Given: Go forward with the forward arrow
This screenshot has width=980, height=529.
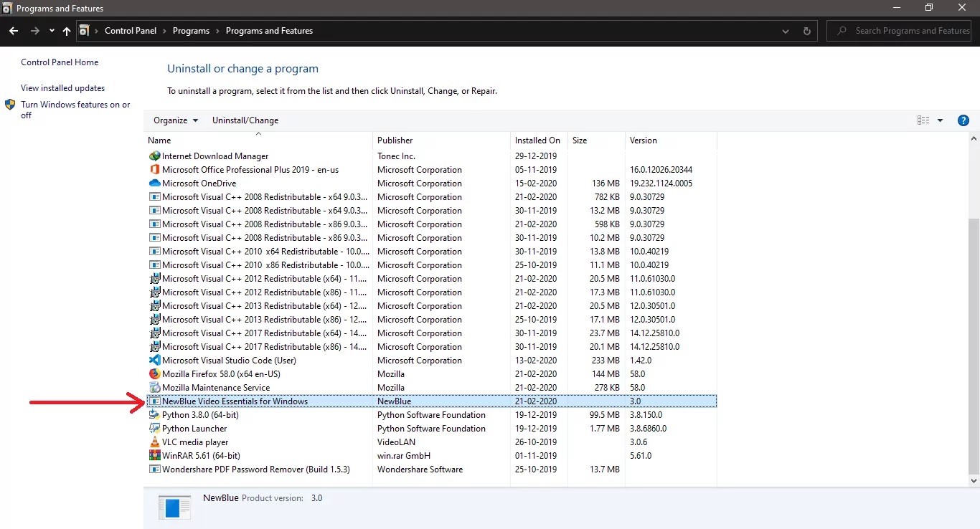Looking at the screenshot, I should tap(35, 31).
